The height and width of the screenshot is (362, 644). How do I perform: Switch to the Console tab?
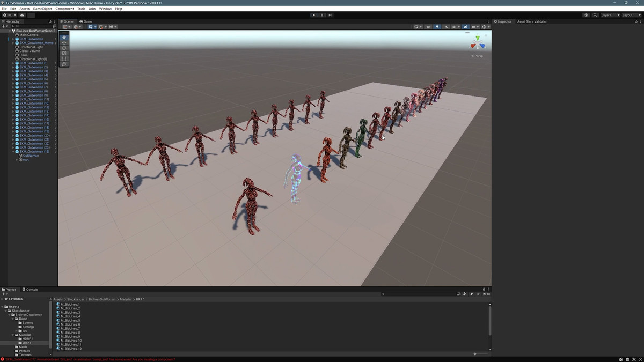click(30, 290)
